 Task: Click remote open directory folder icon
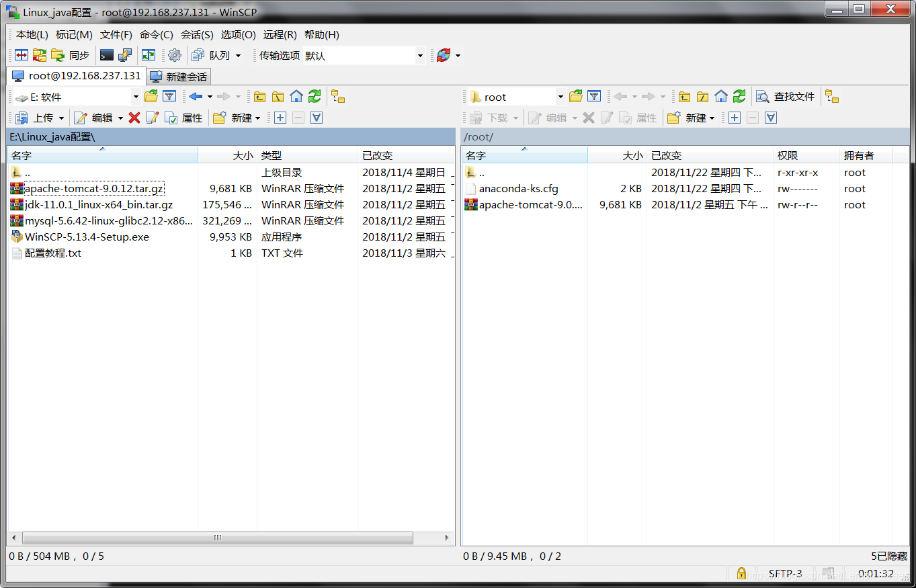[576, 97]
